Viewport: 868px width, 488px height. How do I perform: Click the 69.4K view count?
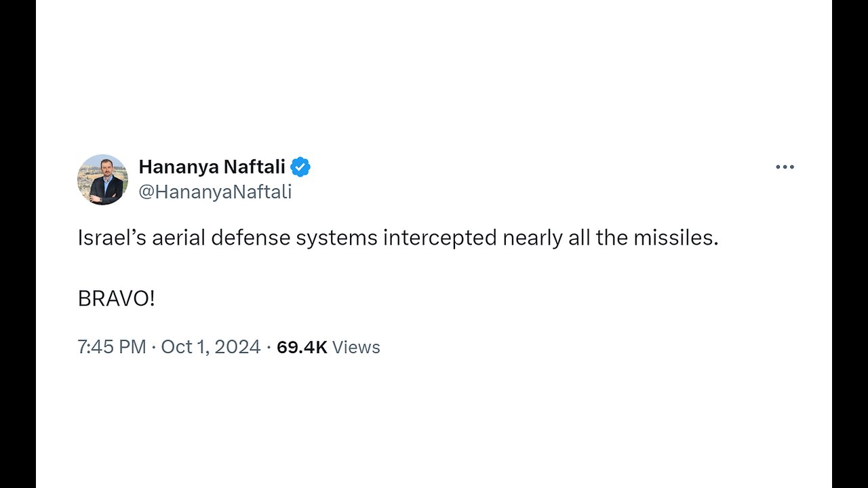302,347
